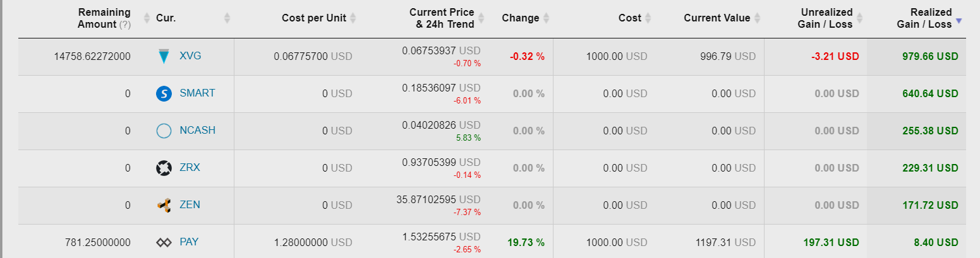Image resolution: width=980 pixels, height=258 pixels.
Task: Open the PAY currency link
Action: pyautogui.click(x=190, y=242)
